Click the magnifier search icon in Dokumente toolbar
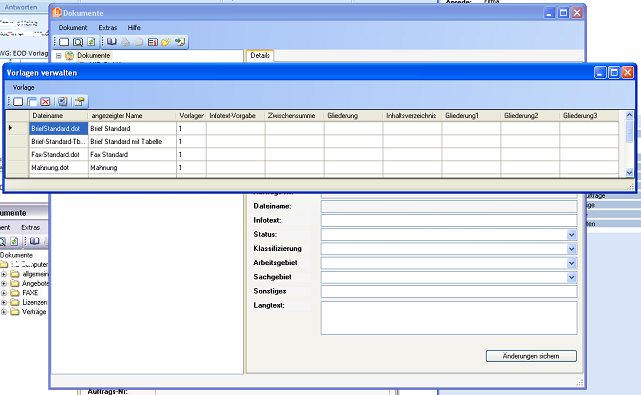 [x=78, y=42]
